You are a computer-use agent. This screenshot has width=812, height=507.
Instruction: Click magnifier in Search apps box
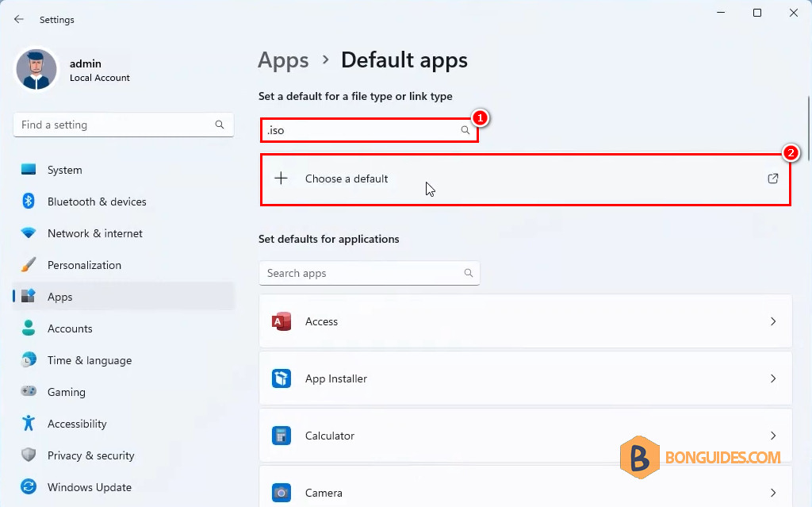pyautogui.click(x=468, y=273)
